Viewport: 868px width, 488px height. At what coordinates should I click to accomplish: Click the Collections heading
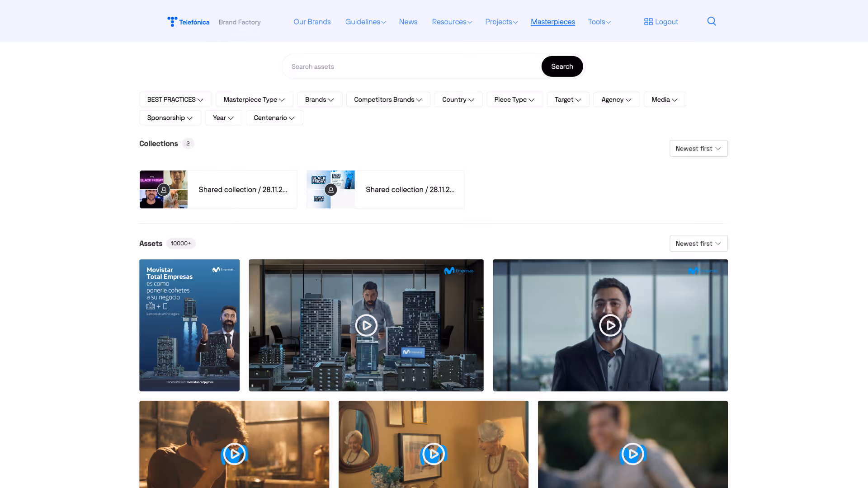point(159,143)
